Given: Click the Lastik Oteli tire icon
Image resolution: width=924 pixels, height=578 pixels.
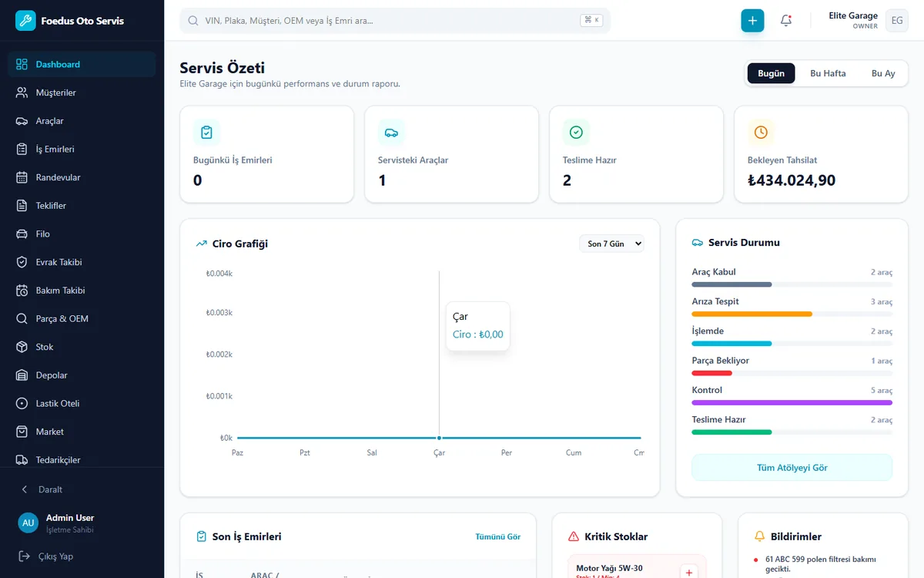Looking at the screenshot, I should (x=22, y=404).
